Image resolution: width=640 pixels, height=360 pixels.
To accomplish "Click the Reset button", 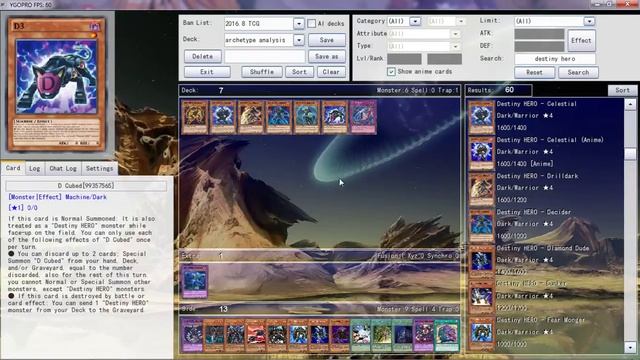I will click(534, 72).
